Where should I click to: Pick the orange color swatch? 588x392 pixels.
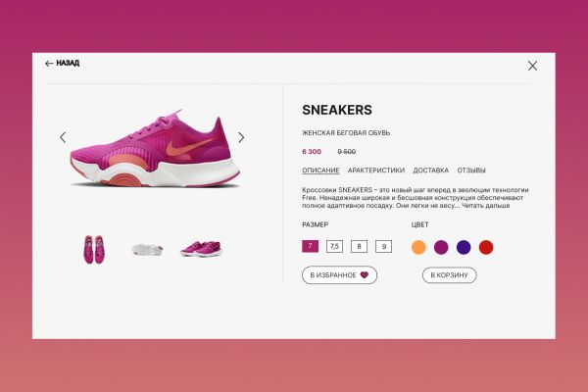418,247
